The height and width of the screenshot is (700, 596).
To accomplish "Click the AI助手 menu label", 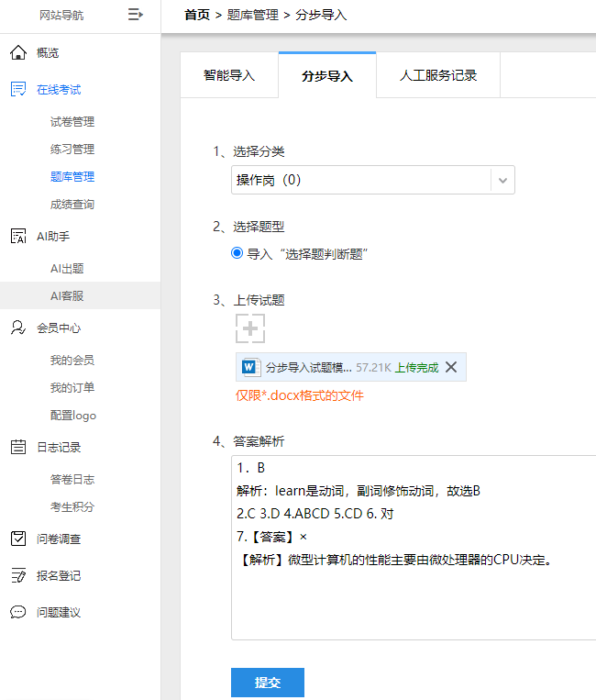I will [x=53, y=236].
